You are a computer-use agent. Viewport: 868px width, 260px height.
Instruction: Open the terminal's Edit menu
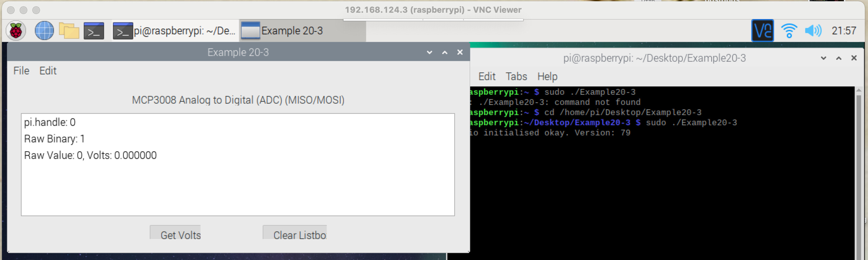pyautogui.click(x=487, y=76)
